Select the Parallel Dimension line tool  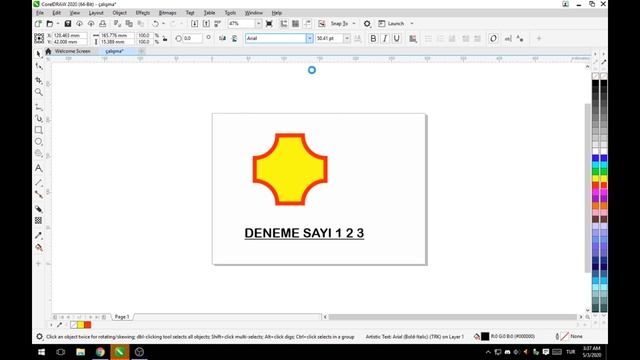click(39, 182)
